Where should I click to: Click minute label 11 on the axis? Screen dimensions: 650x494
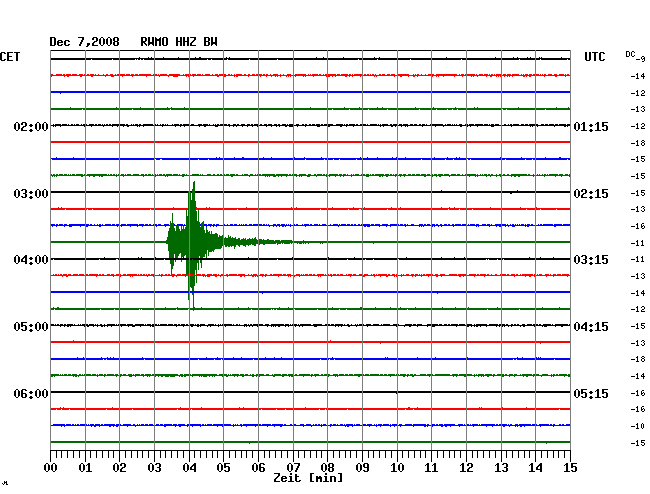pos(431,468)
